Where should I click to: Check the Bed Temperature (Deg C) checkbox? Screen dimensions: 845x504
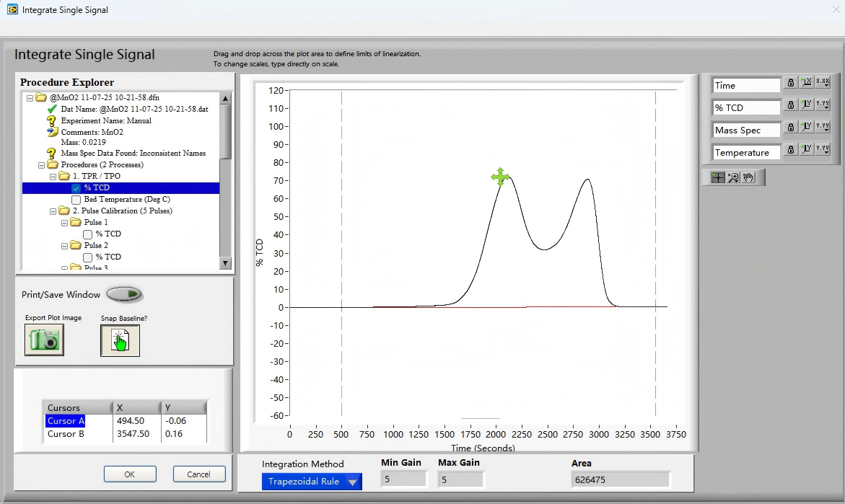click(x=76, y=200)
